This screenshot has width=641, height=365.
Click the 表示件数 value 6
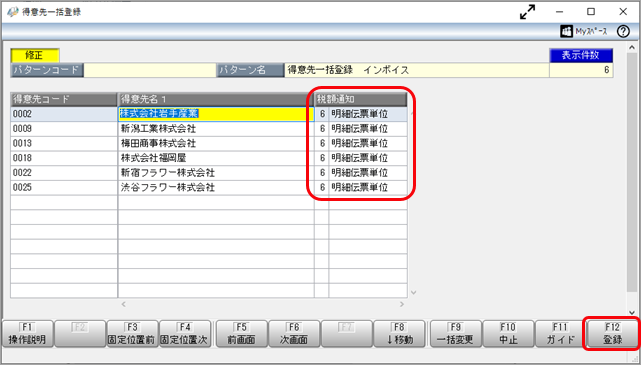(x=581, y=70)
